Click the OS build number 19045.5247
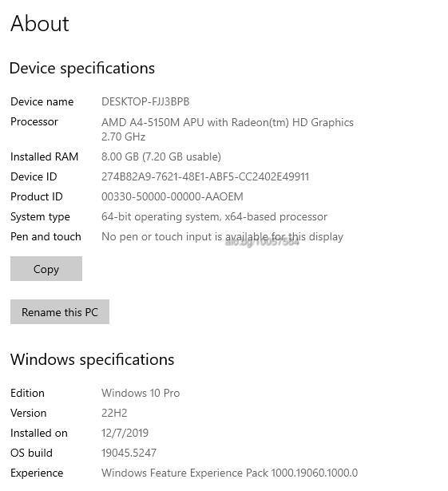Viewport: 448px width, 491px height. (x=129, y=453)
